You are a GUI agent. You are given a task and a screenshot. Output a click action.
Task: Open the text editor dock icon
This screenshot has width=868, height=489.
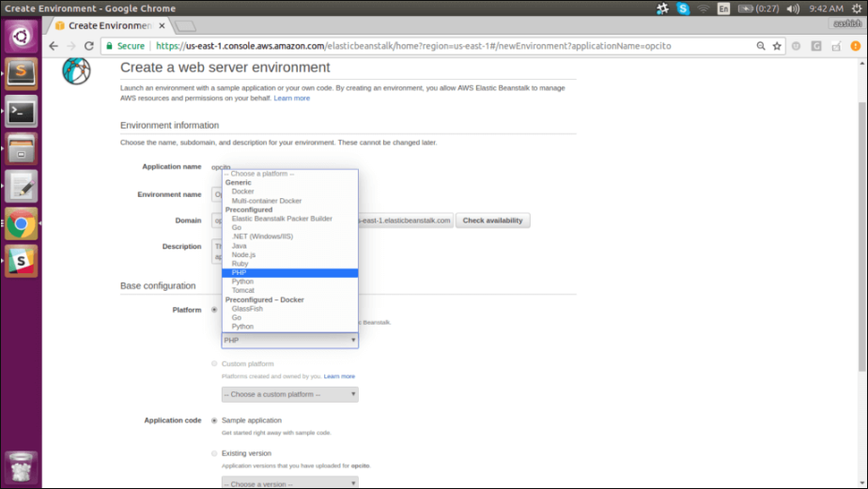(21, 187)
